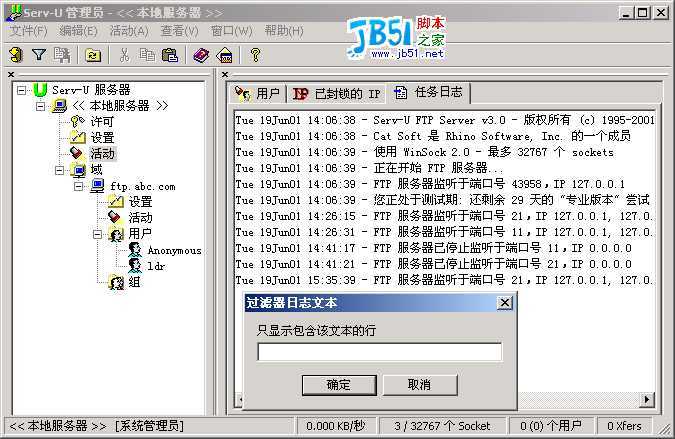Select Anonymous user in the tree

pyautogui.click(x=174, y=250)
